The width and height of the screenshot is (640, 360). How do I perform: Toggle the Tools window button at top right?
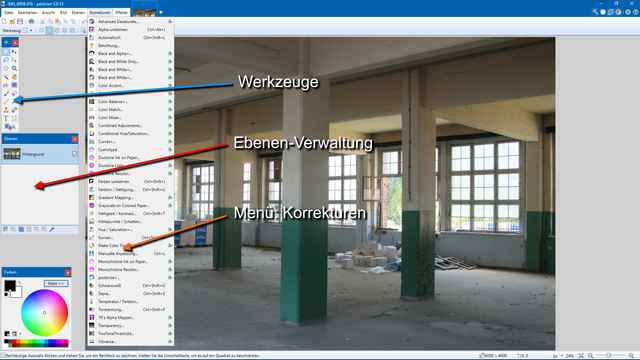tap(595, 12)
